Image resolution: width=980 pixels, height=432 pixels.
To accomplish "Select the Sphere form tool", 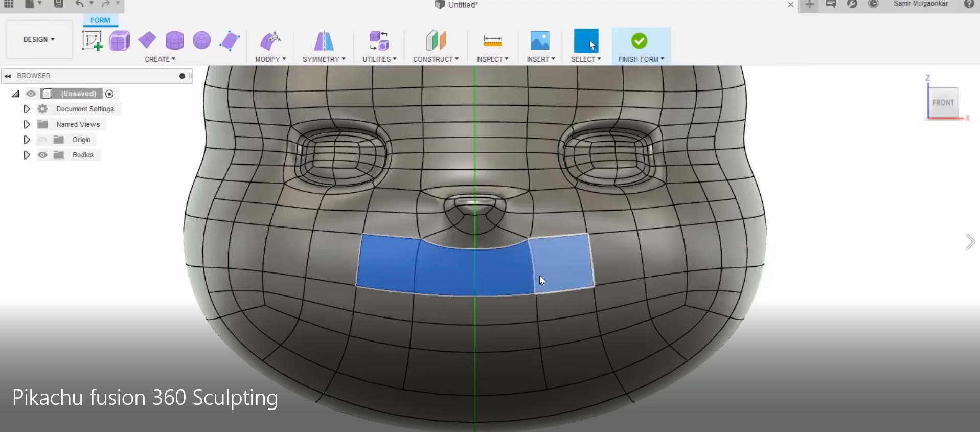I will click(201, 40).
